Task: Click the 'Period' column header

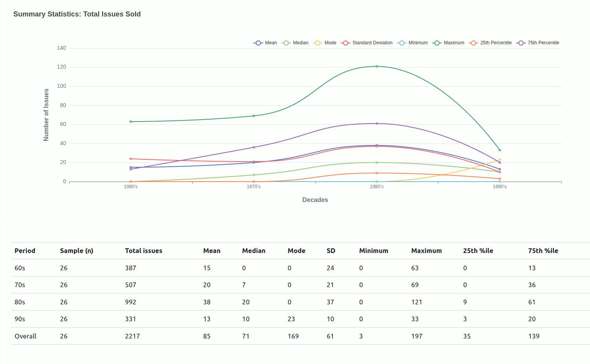Action: tap(25, 251)
